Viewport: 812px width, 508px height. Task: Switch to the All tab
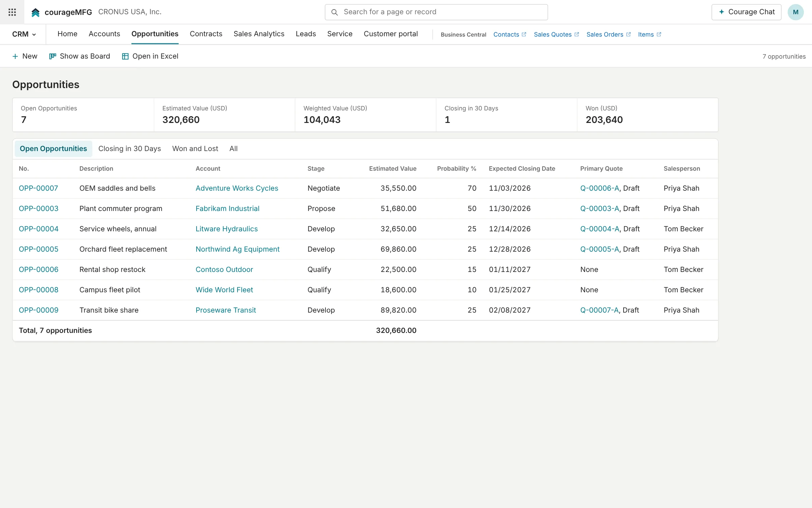point(233,149)
